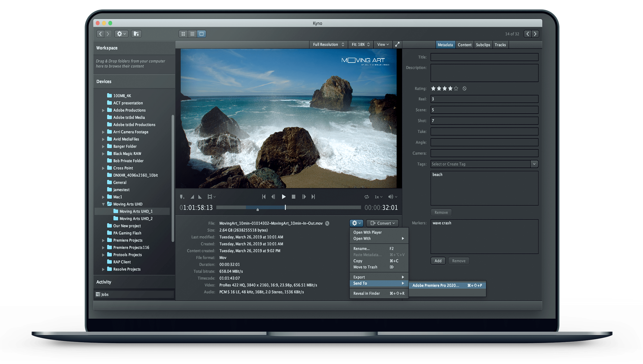
Task: Switch to the Subclips tab
Action: pos(483,45)
